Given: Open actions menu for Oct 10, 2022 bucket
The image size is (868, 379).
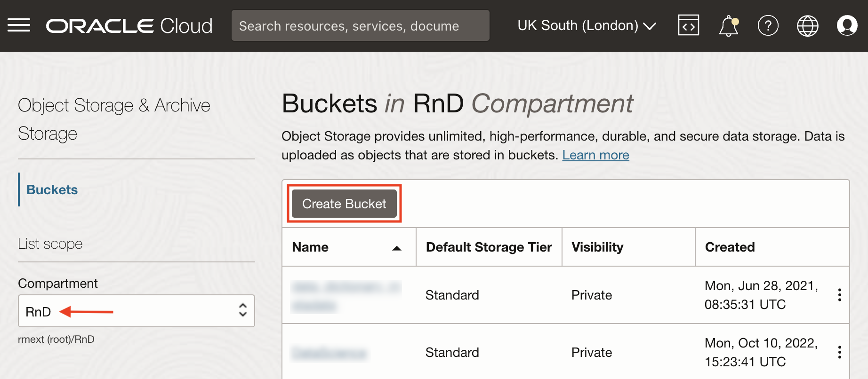Looking at the screenshot, I should (839, 352).
